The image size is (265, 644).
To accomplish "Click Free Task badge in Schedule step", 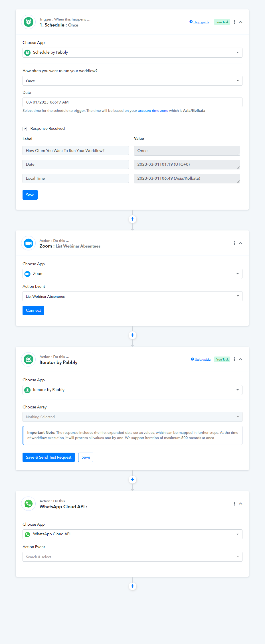I will [222, 22].
